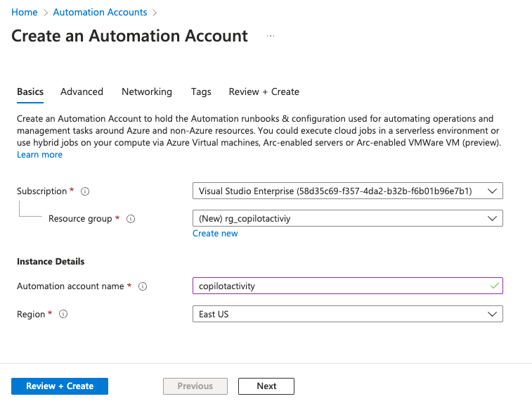The image size is (532, 406).
Task: Click info icon next to Subscription label
Action: 85,191
